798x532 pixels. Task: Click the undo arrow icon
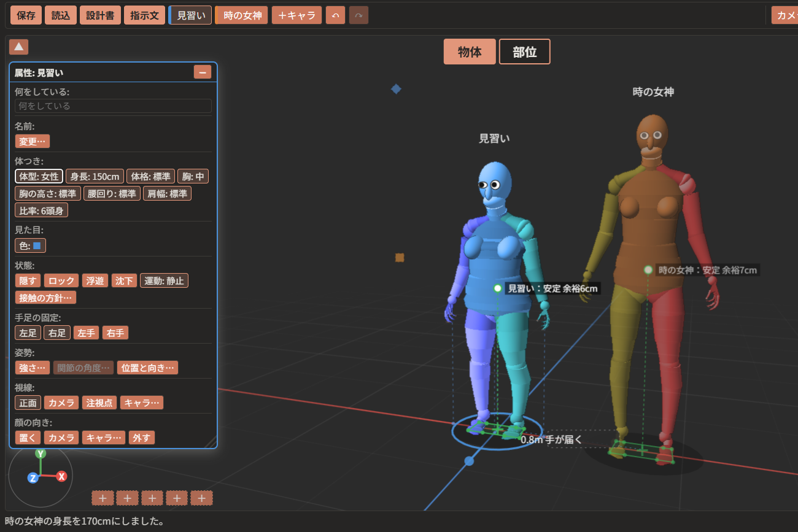click(335, 15)
